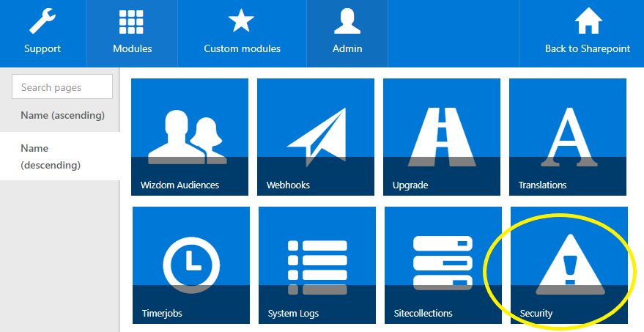The width and height of the screenshot is (644, 332).
Task: Click the Translations tile caption
Action: click(543, 185)
